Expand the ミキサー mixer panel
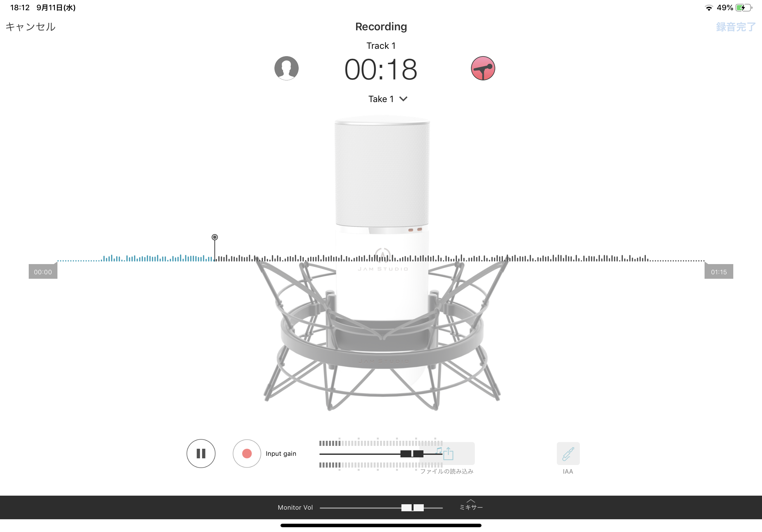The height and width of the screenshot is (532, 762). coord(471,505)
